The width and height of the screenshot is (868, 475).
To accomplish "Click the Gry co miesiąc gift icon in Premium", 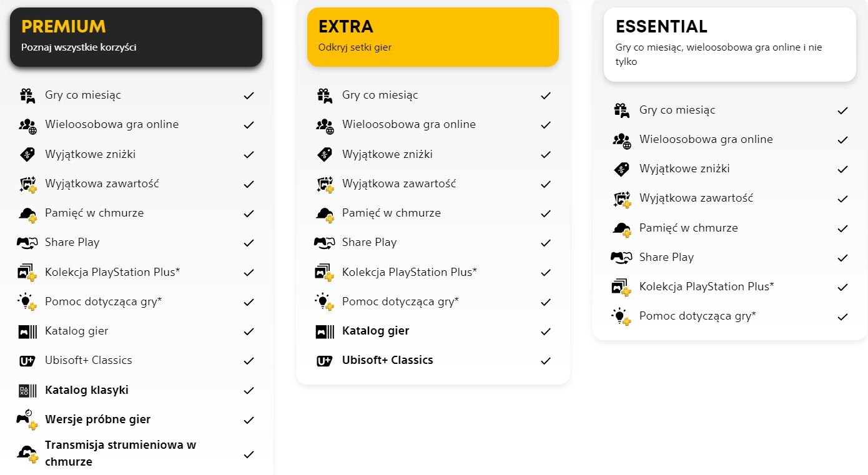I will (x=27, y=95).
